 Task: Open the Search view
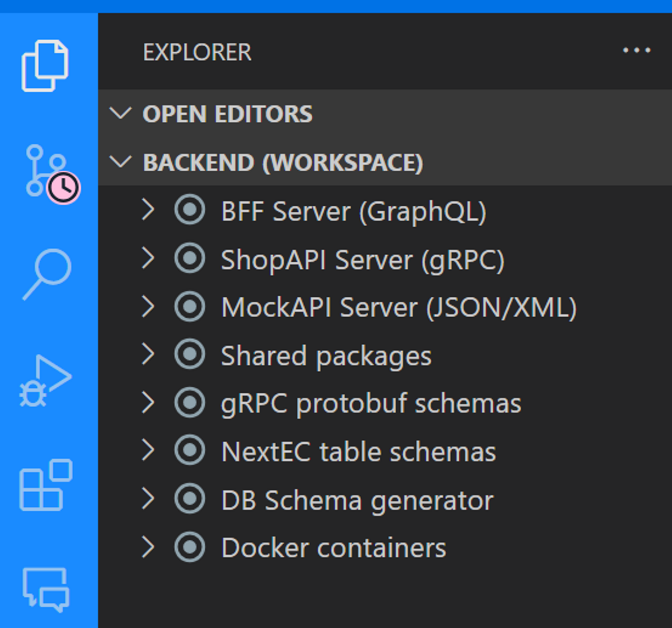[x=47, y=274]
